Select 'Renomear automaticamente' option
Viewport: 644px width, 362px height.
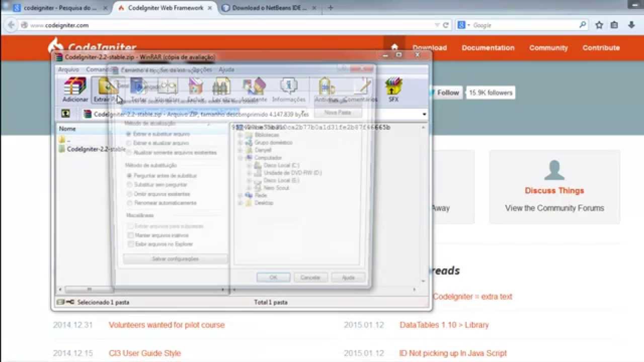pyautogui.click(x=129, y=203)
